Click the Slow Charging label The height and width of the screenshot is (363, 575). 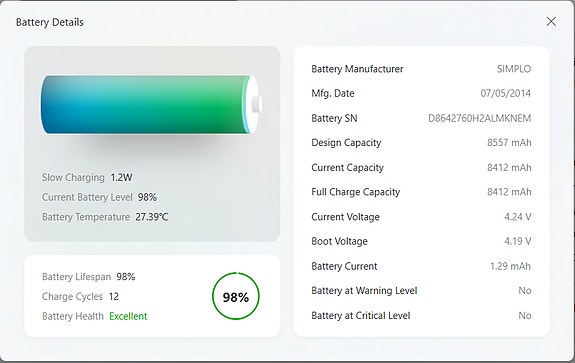tap(73, 177)
